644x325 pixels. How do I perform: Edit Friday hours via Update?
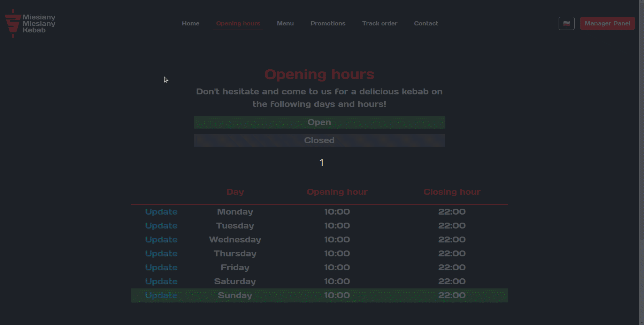tap(161, 268)
